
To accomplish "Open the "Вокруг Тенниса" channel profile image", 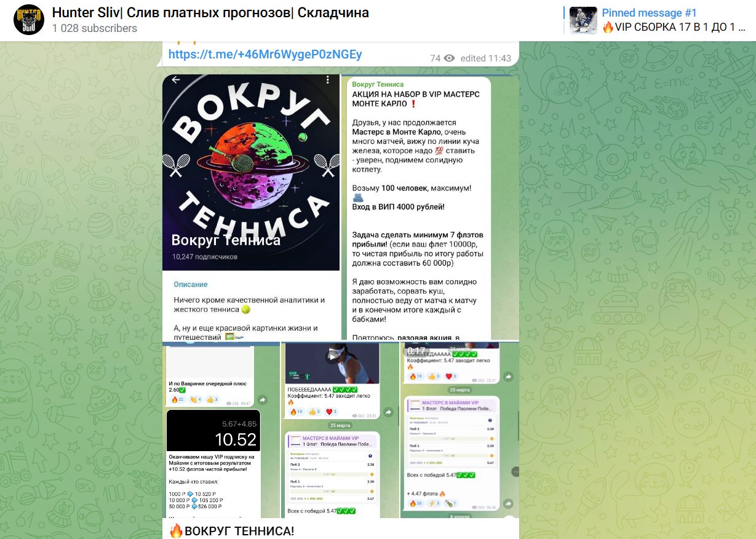I will point(251,208).
